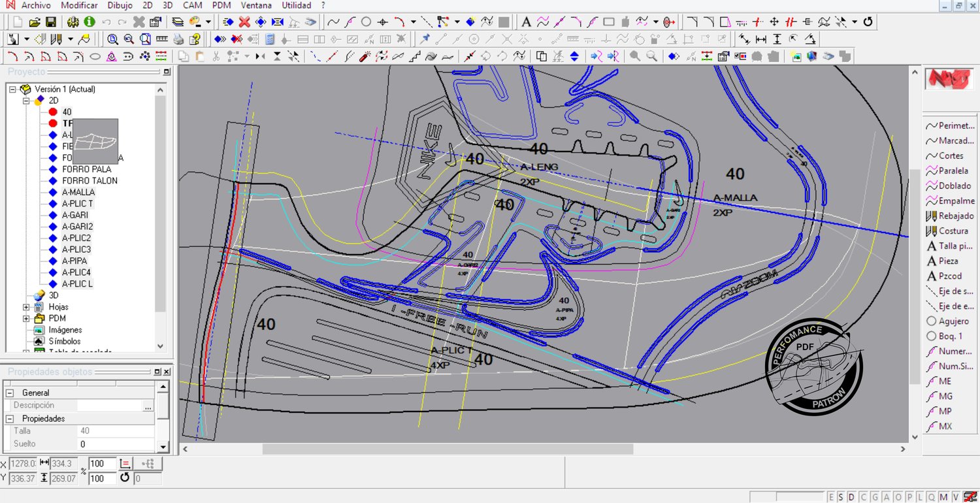This screenshot has width=980, height=503.
Task: Click the ruler measure icon
Action: click(161, 39)
